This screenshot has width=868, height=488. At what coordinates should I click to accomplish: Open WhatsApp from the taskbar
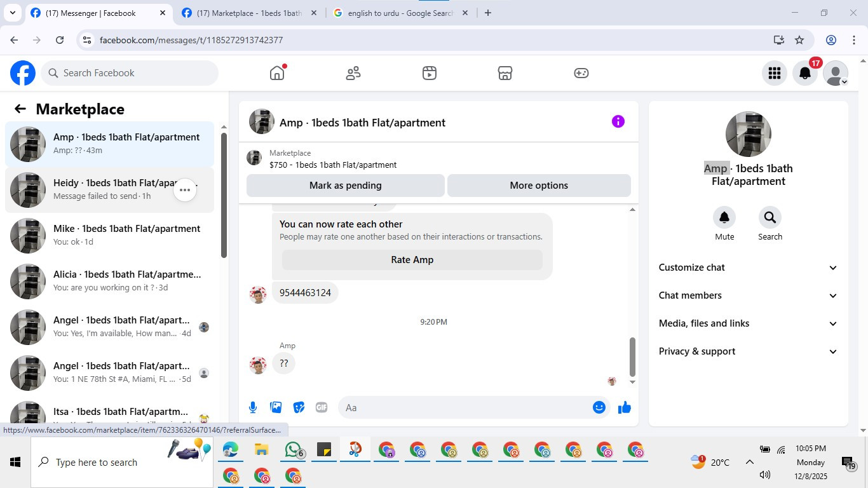tap(294, 451)
